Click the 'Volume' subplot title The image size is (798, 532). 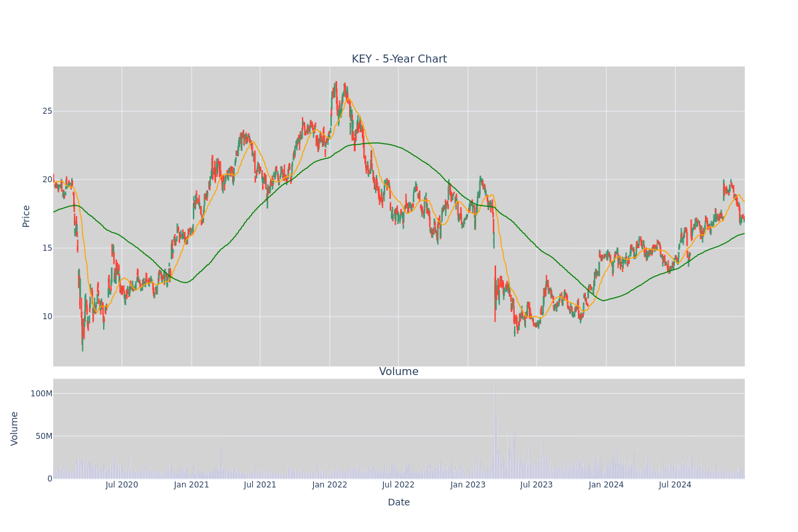coord(399,372)
